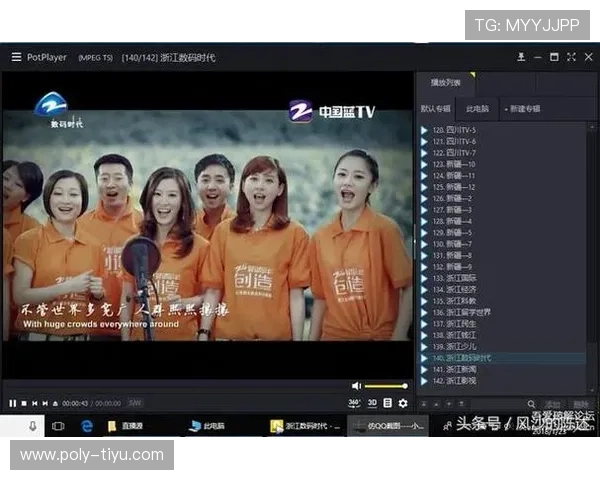
Task: Adjust the yellow volume slider
Action: coord(385,386)
